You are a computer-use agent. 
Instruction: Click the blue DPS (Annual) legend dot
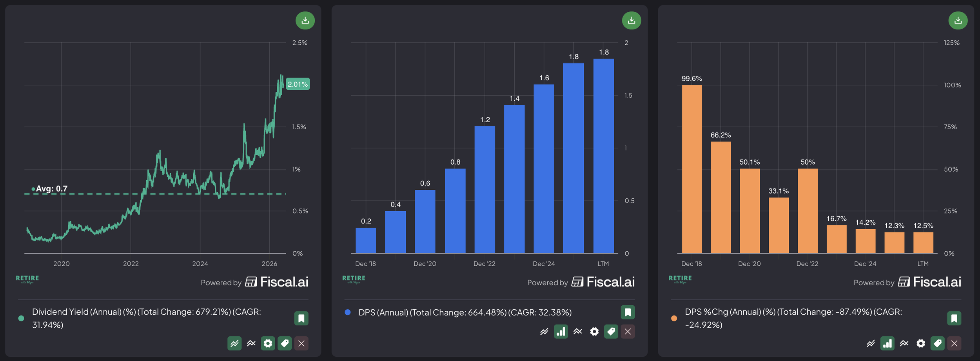point(348,312)
